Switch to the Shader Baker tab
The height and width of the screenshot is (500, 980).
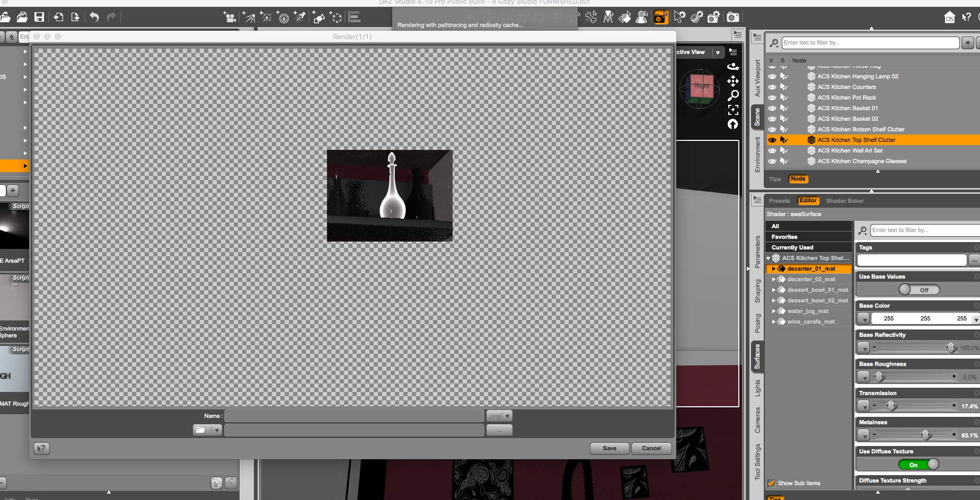[x=845, y=201]
